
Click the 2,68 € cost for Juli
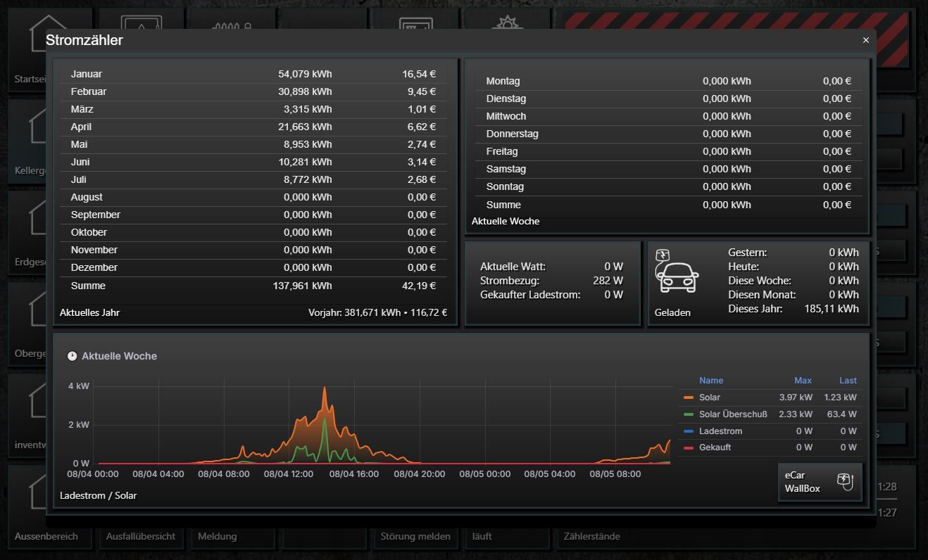click(422, 179)
